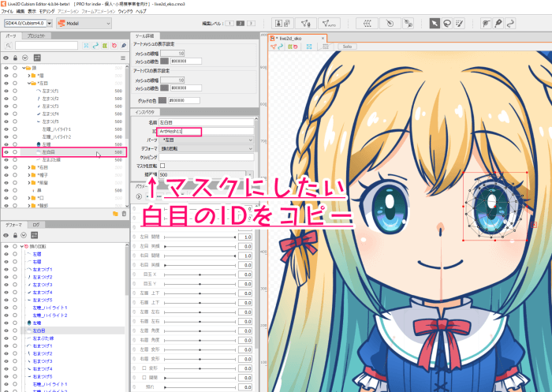Toggle the master eye icon in Parts header
552x392 pixels.
point(6,58)
